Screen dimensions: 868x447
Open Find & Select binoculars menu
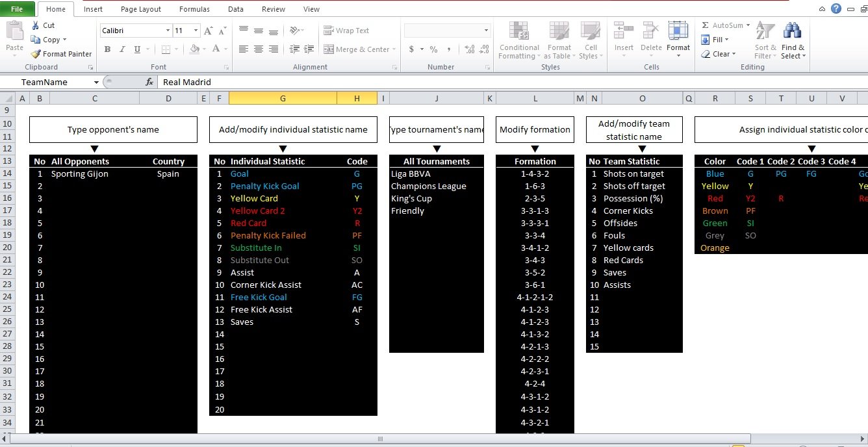793,40
